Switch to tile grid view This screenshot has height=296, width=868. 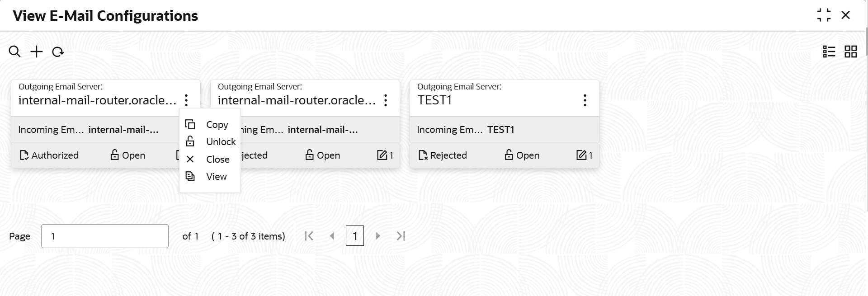pyautogui.click(x=851, y=52)
